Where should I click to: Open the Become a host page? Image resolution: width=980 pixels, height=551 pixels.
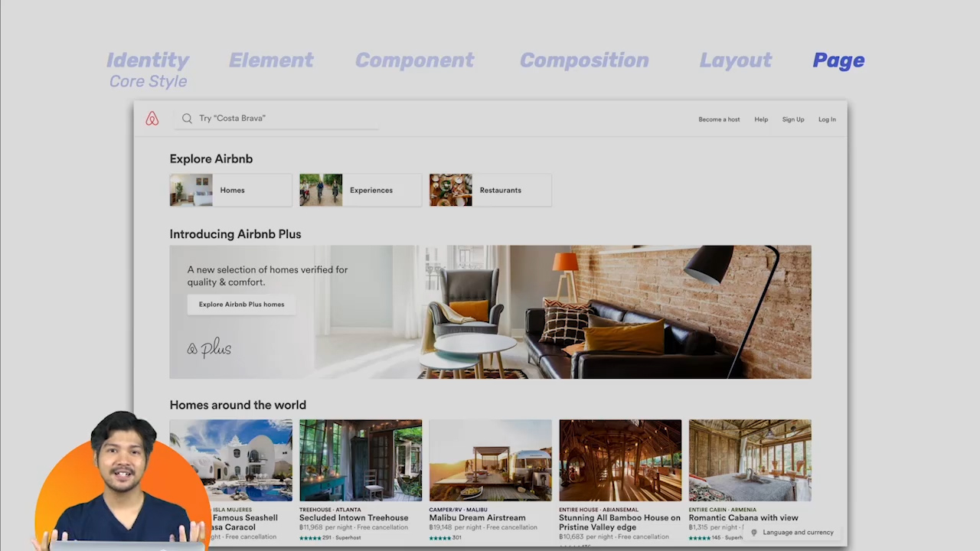pyautogui.click(x=719, y=119)
